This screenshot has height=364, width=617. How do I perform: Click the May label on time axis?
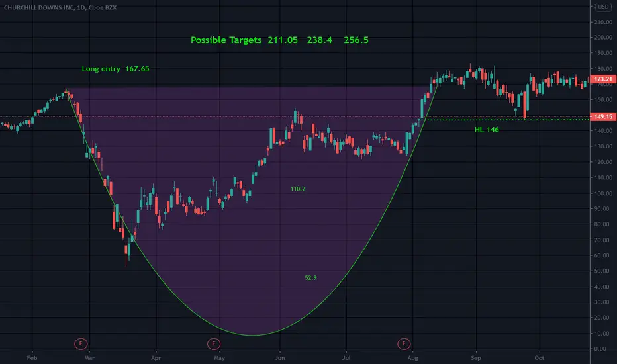219,358
